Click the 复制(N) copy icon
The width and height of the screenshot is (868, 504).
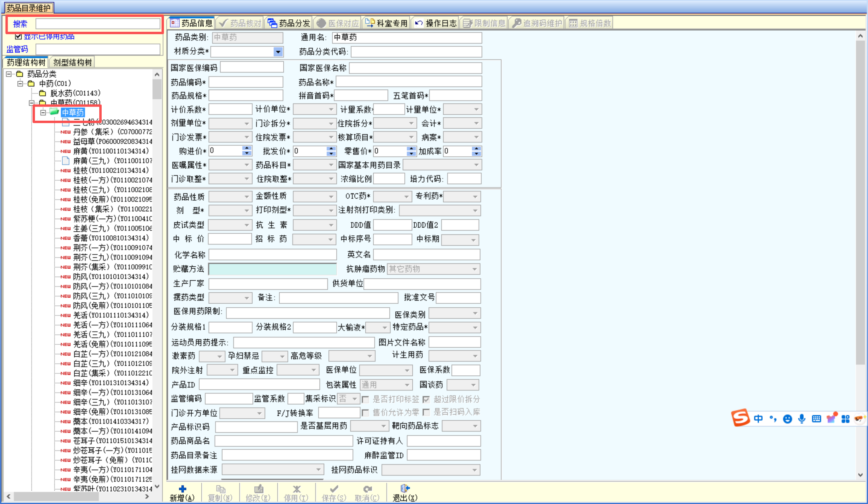pyautogui.click(x=220, y=489)
